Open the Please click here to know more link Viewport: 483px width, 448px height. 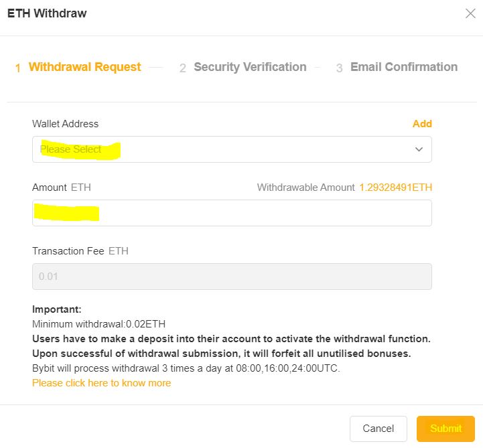(x=101, y=383)
